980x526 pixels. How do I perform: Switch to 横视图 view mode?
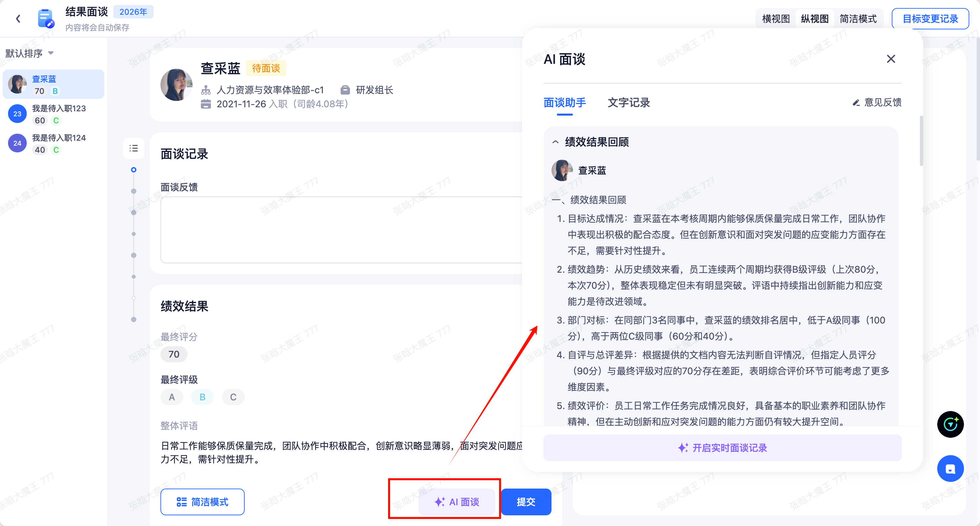pos(776,19)
